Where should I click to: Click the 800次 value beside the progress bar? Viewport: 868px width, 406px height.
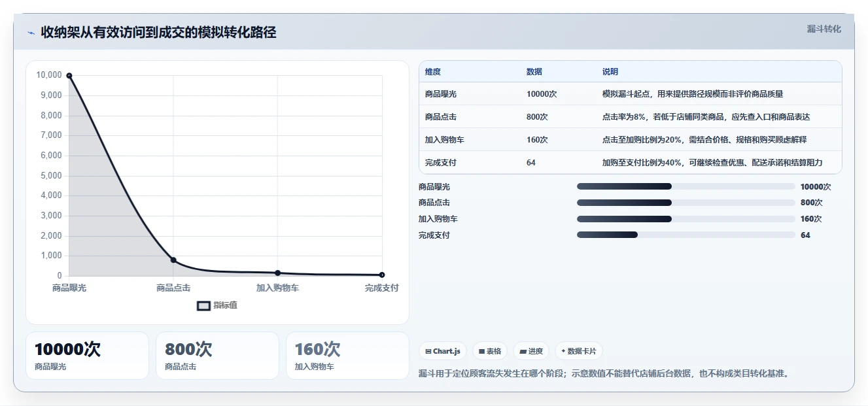[x=811, y=203]
